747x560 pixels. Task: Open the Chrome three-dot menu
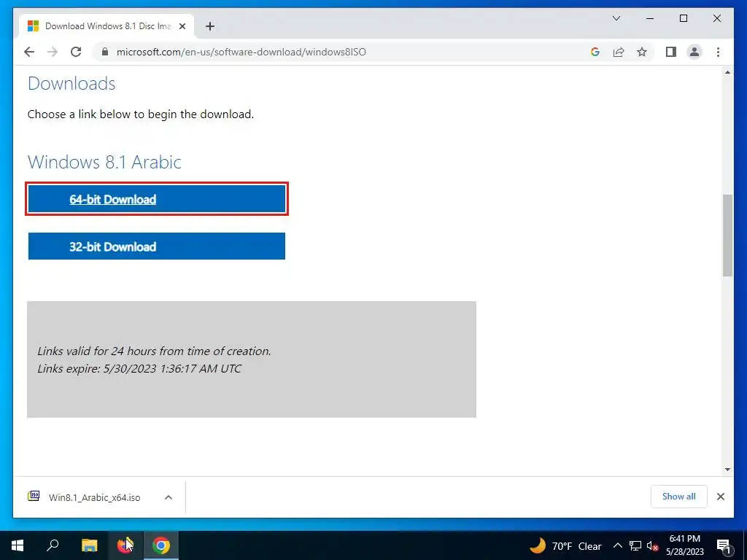[x=718, y=52]
